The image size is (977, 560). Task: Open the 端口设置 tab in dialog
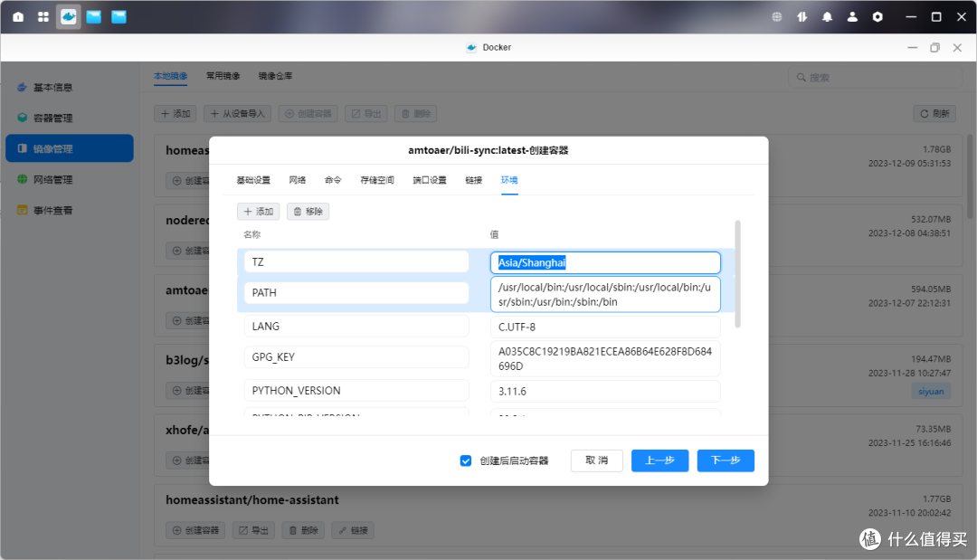point(430,180)
